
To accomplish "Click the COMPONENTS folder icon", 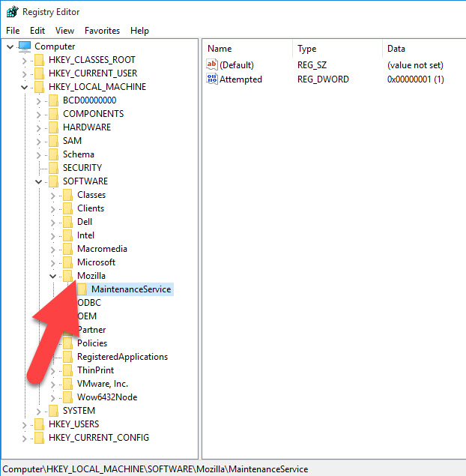I will point(53,114).
